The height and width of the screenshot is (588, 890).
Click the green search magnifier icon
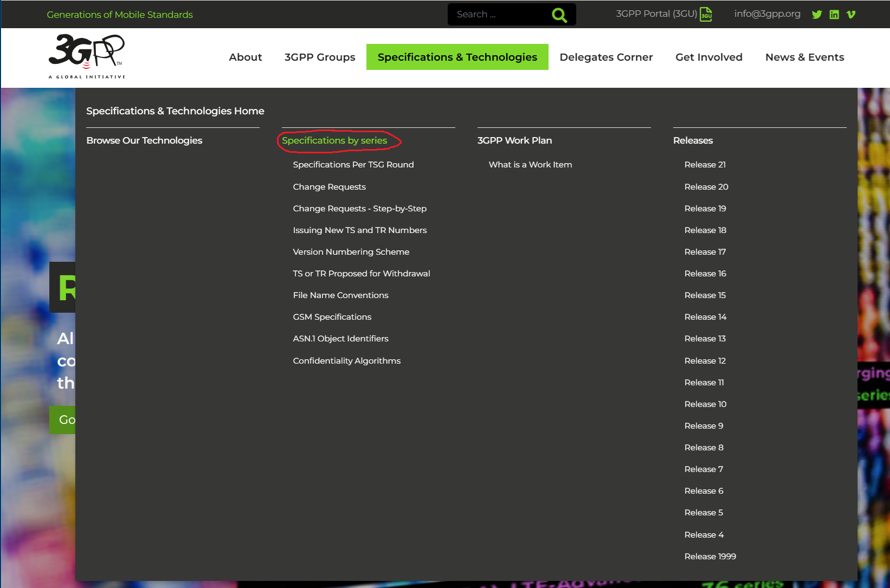click(559, 15)
